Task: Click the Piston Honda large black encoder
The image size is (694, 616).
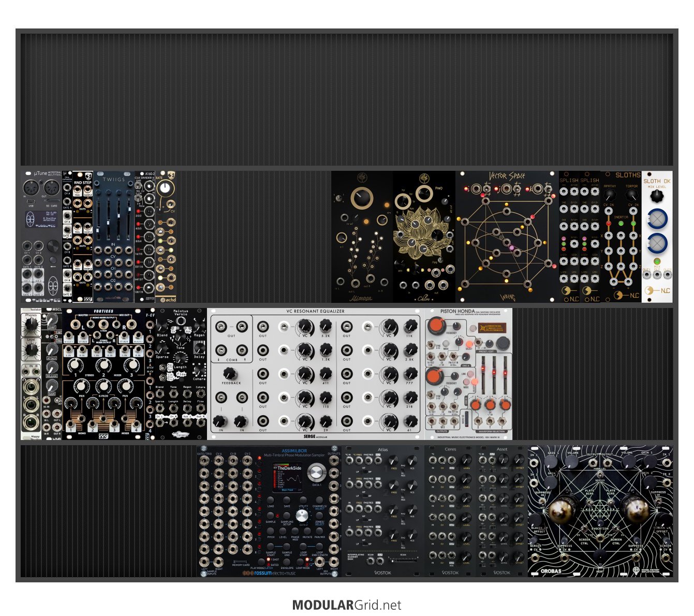Action: 503,343
